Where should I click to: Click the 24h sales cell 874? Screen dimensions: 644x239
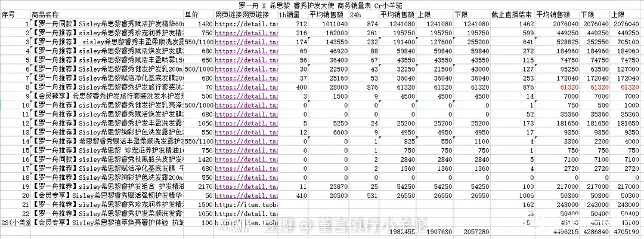click(x=364, y=24)
